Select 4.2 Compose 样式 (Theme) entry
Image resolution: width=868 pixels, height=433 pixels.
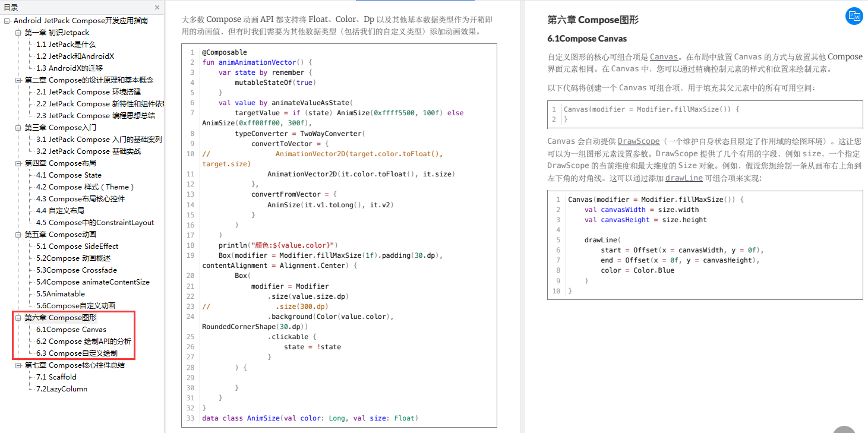pyautogui.click(x=86, y=187)
